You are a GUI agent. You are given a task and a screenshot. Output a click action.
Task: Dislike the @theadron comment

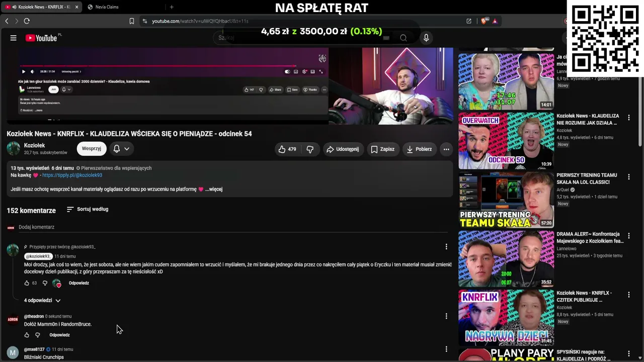point(37,335)
